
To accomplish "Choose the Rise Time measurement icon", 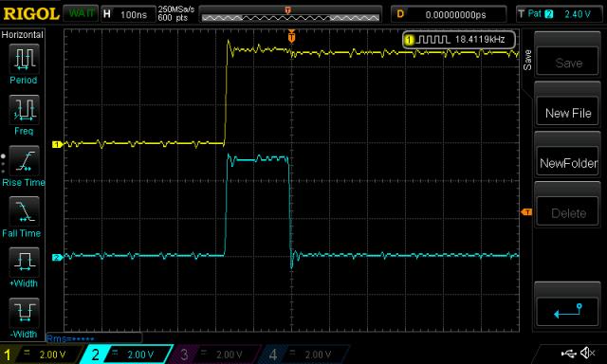I will pyautogui.click(x=24, y=160).
